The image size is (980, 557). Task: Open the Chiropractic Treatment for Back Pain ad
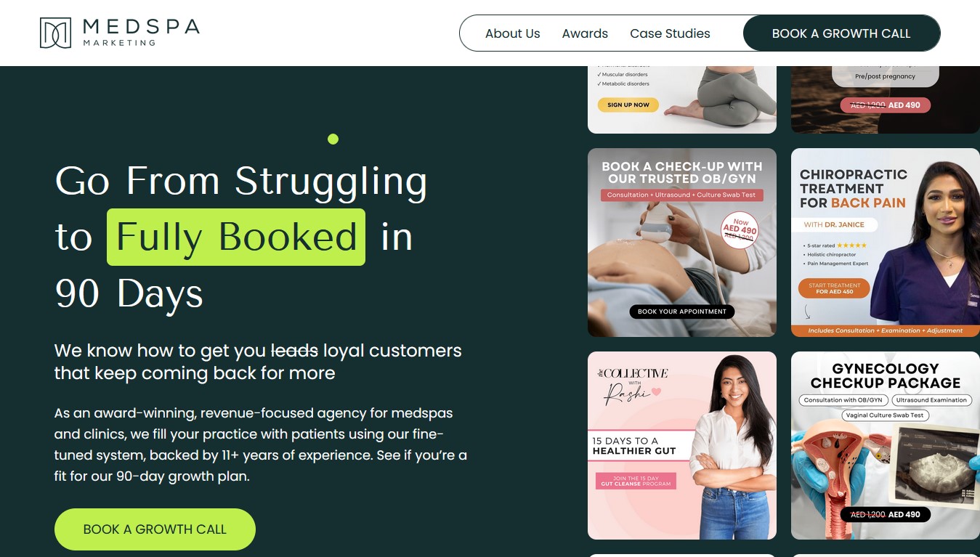click(x=886, y=243)
